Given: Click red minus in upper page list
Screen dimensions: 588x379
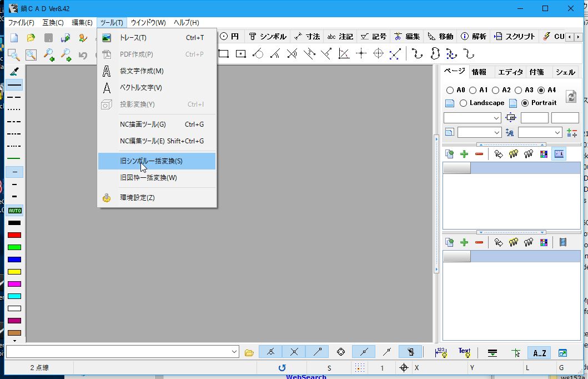Looking at the screenshot, I should point(479,154).
